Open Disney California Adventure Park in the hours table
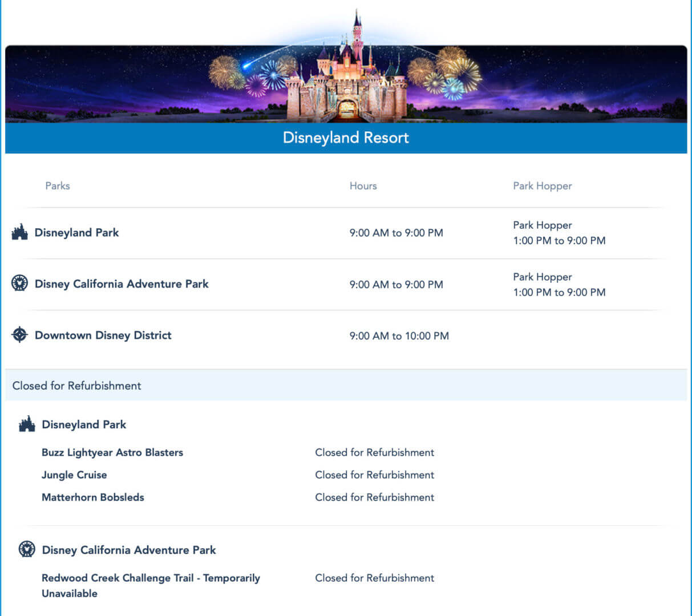The image size is (692, 616). [x=122, y=284]
